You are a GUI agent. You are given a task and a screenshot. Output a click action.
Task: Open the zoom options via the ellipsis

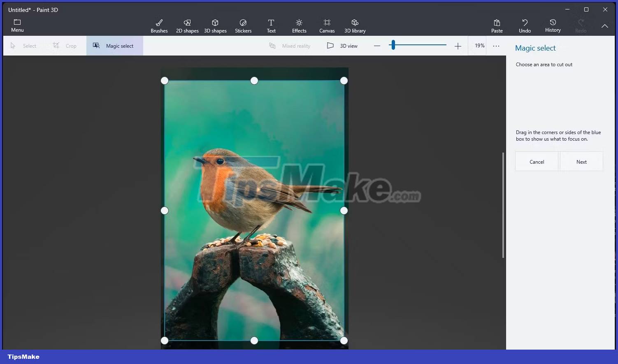coord(496,45)
